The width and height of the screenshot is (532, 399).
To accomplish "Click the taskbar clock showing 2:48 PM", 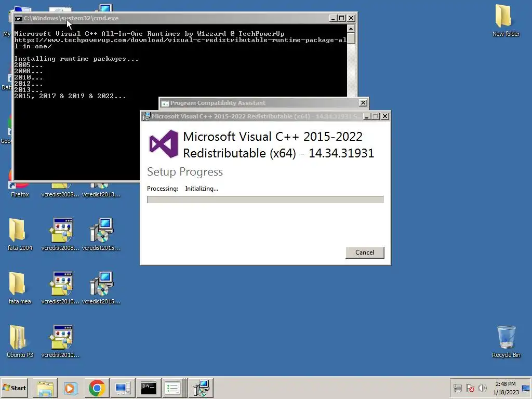I will (x=506, y=388).
